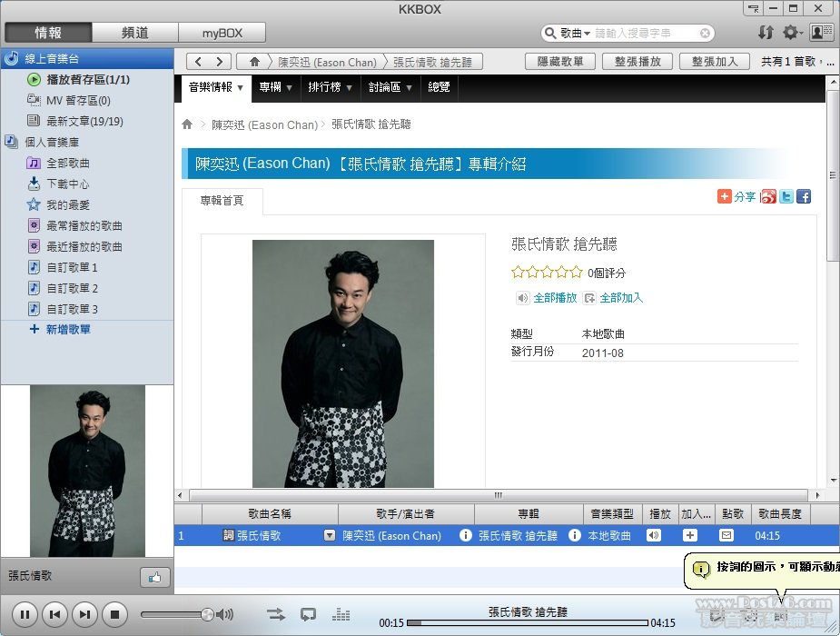Expand the 討論區 menu
The image size is (840, 636).
[390, 87]
